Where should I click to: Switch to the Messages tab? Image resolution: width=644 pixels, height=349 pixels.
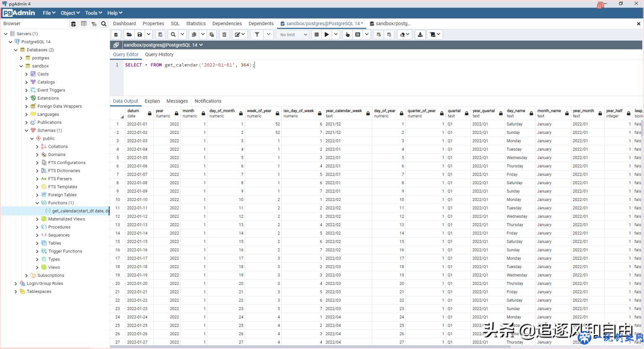(177, 101)
